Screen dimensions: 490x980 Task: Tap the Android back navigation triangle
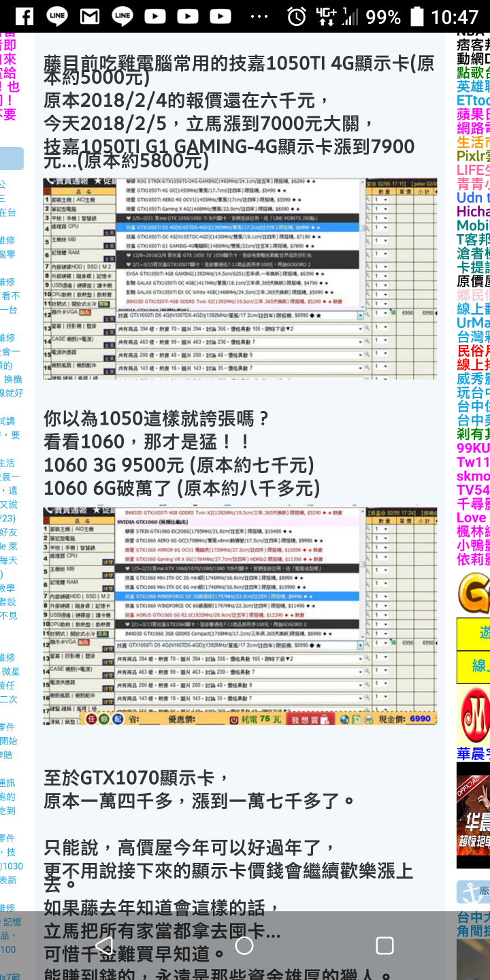point(104,945)
